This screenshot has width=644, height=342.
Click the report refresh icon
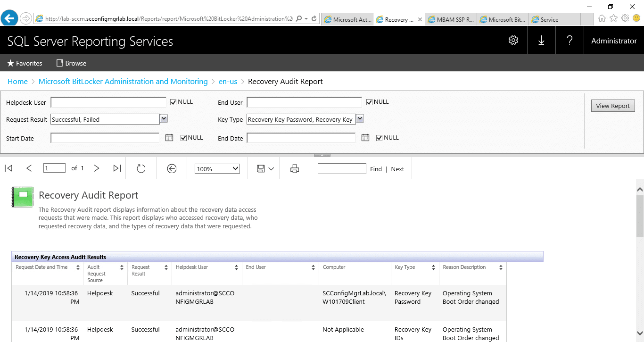[x=141, y=168]
